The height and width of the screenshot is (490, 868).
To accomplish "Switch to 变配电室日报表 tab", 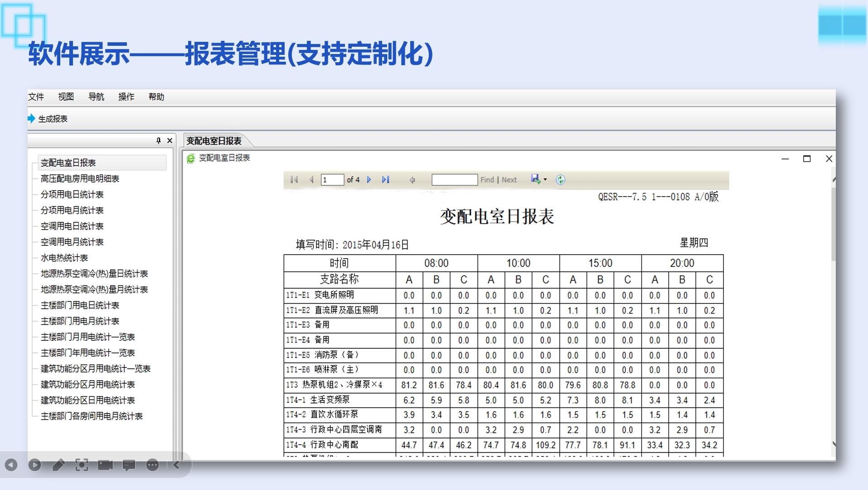I will [x=214, y=141].
